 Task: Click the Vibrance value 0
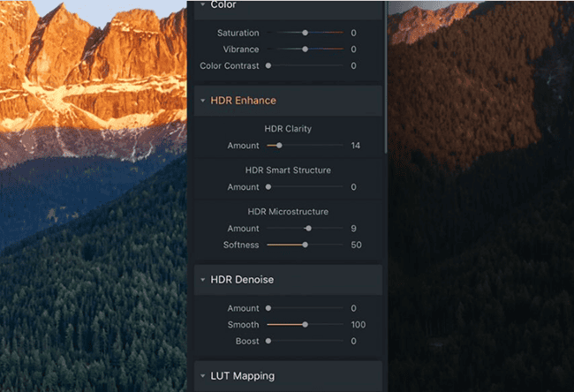[x=353, y=49]
